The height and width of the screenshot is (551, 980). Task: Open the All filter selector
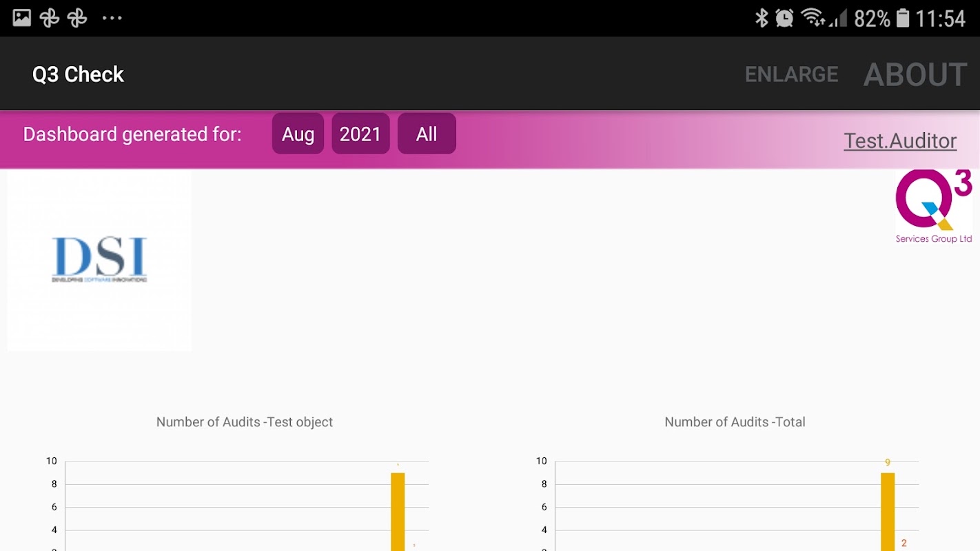(x=427, y=134)
